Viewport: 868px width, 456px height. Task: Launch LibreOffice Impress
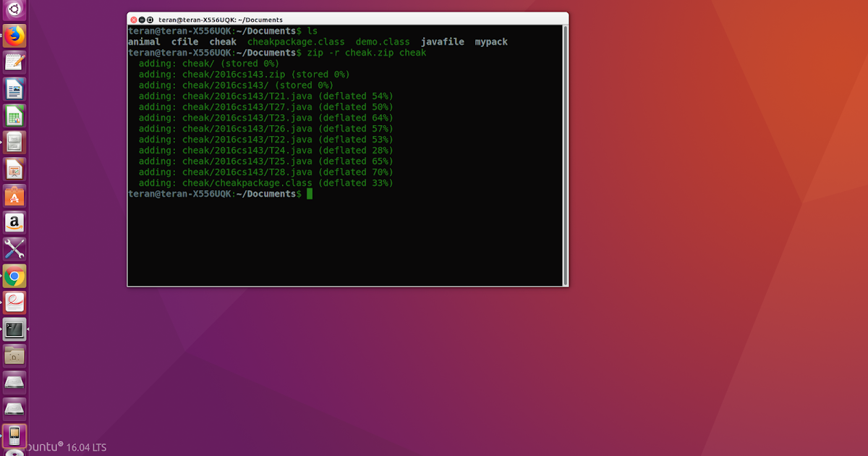[14, 168]
